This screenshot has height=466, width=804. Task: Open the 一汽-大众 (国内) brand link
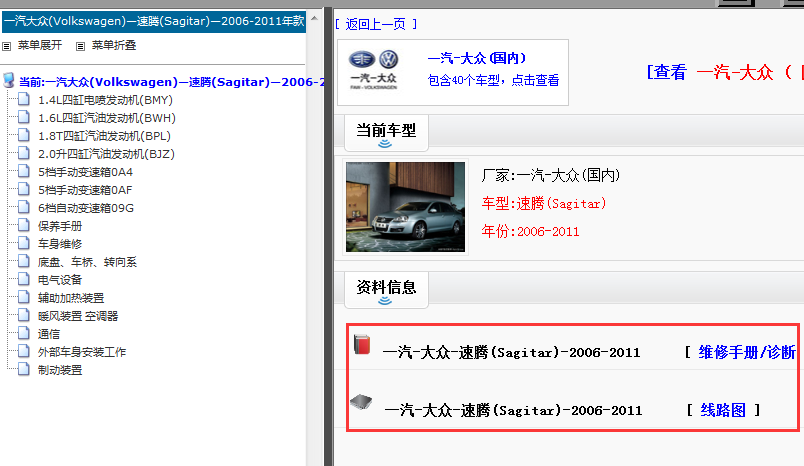click(x=477, y=58)
